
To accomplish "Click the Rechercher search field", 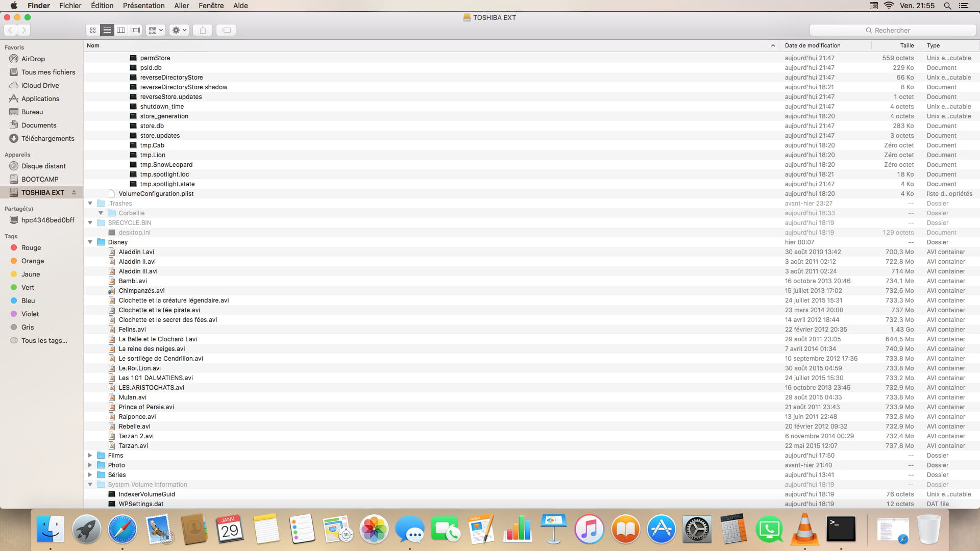I will click(x=892, y=30).
